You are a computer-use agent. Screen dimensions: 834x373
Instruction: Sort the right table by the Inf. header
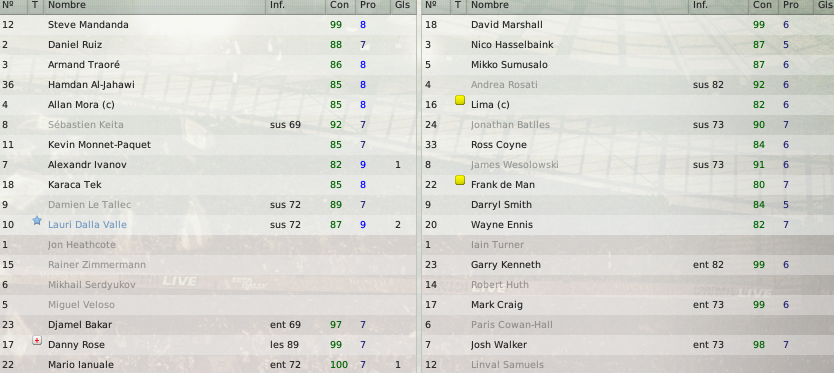[x=719, y=5]
